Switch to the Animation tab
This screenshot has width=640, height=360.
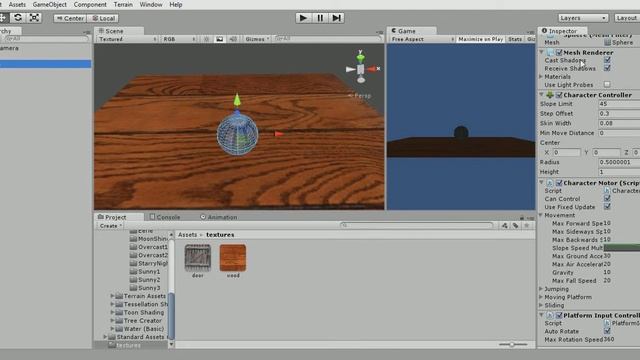(x=219, y=217)
